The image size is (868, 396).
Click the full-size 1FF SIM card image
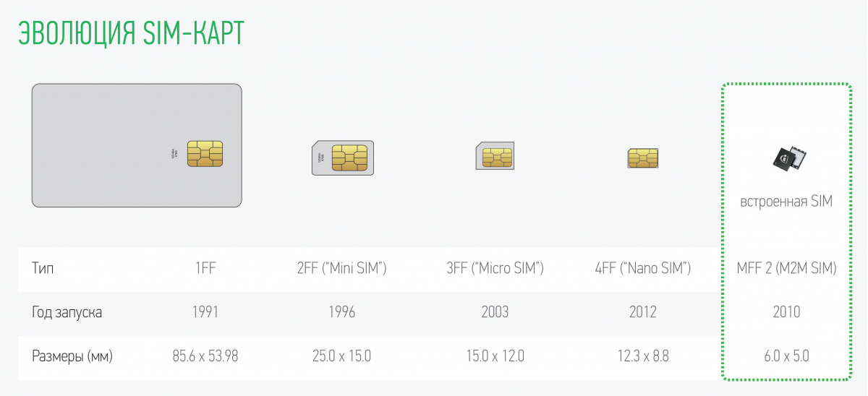(x=137, y=146)
